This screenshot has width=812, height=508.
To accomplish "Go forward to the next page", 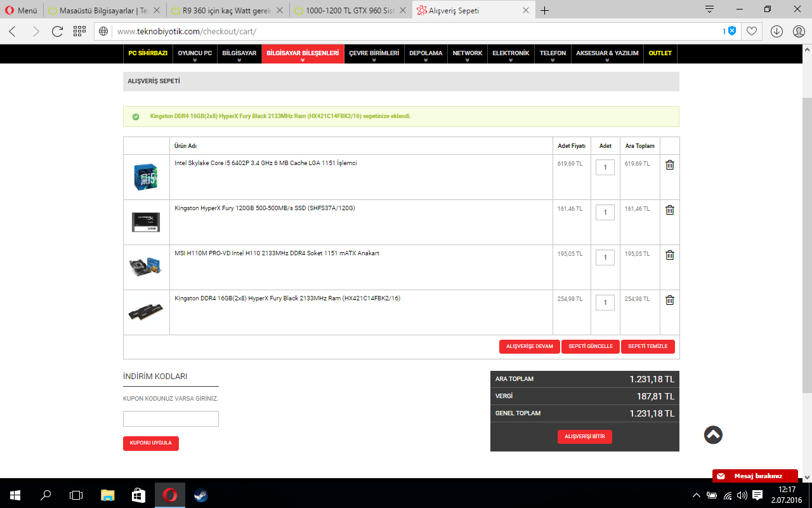I will point(36,31).
